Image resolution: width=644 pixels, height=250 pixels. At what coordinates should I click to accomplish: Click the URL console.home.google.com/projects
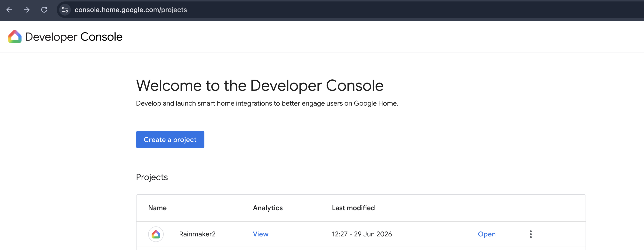(x=131, y=10)
